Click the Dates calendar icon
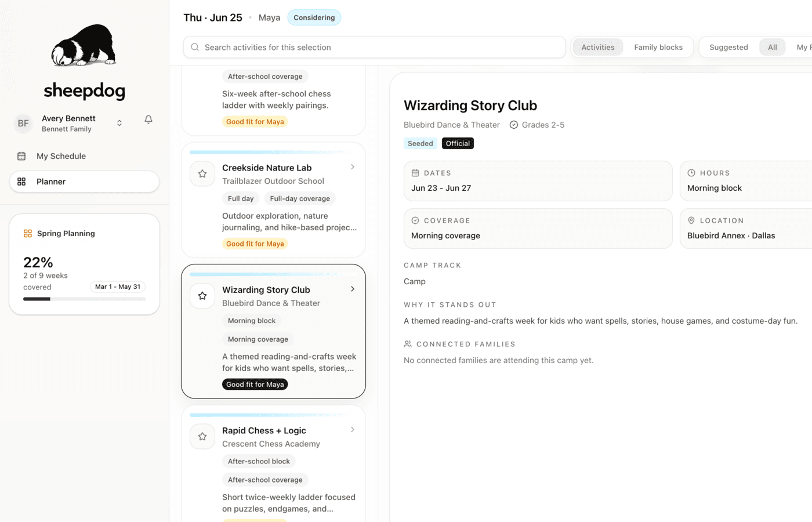Image resolution: width=812 pixels, height=522 pixels. [x=415, y=173]
